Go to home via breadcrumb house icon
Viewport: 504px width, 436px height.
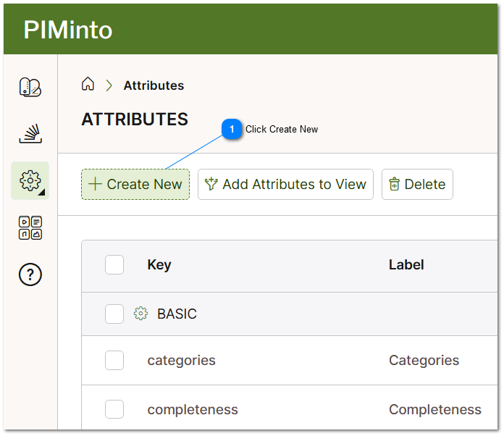pos(88,84)
